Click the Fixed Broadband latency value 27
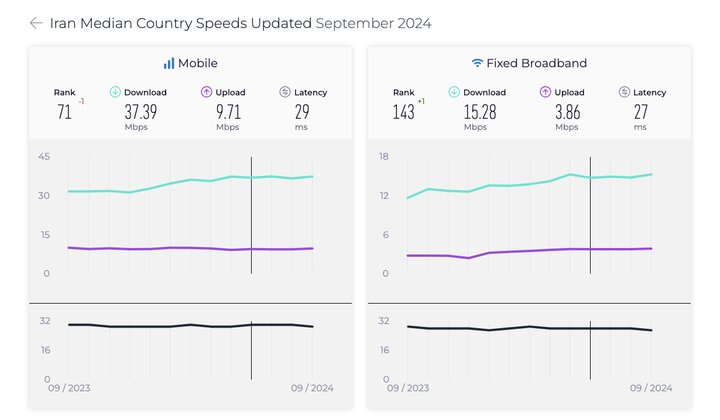This screenshot has width=720, height=420. tap(639, 110)
